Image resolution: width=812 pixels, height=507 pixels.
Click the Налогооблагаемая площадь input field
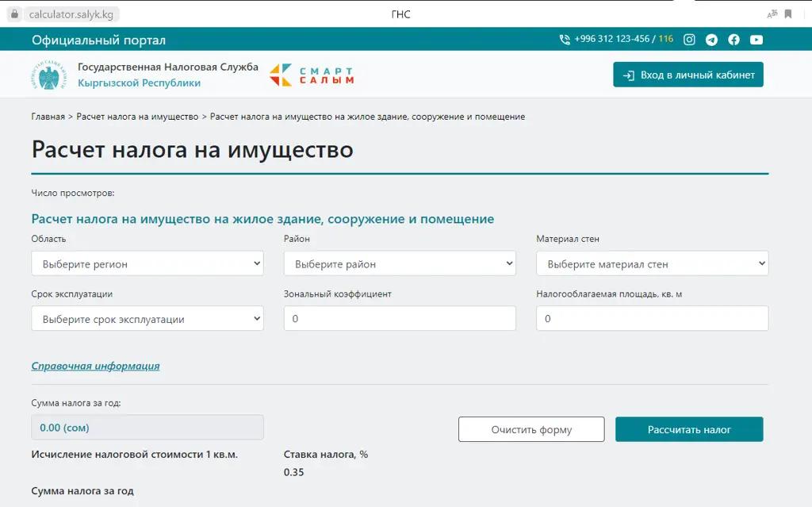tap(652, 318)
